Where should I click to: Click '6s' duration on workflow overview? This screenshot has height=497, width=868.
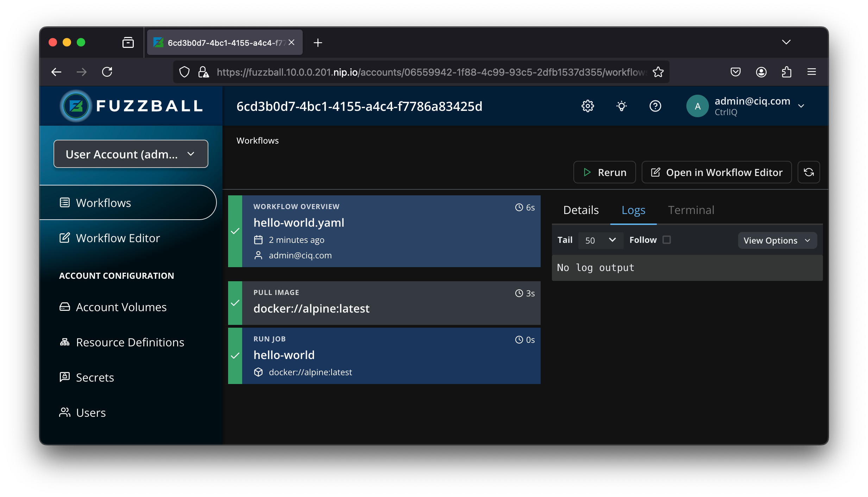pyautogui.click(x=530, y=207)
